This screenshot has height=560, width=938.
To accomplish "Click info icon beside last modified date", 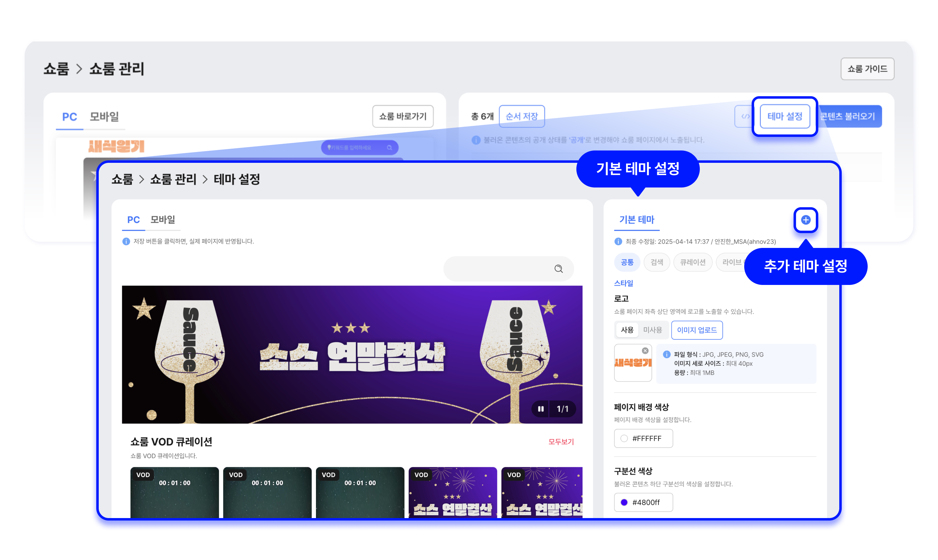I will point(618,241).
